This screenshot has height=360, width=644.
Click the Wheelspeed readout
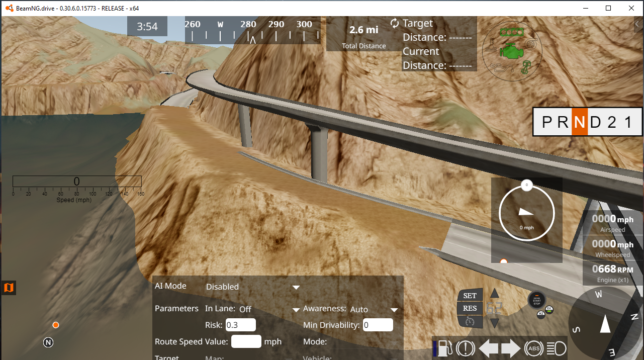tap(612, 248)
